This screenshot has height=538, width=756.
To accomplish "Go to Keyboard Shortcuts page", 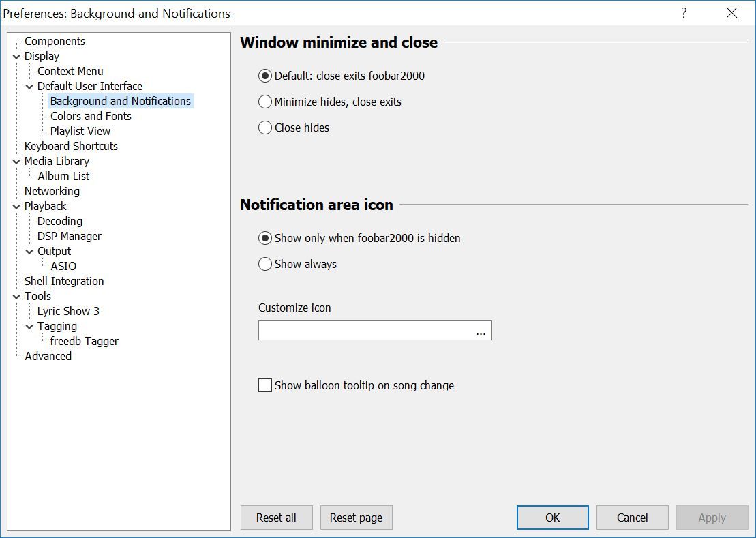I will 71,146.
